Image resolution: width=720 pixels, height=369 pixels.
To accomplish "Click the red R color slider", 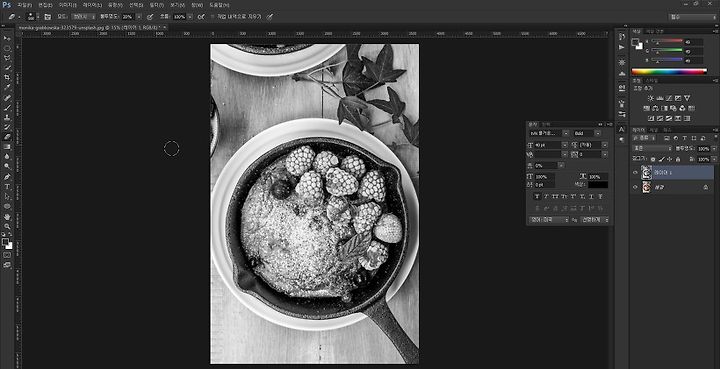I will tap(667, 41).
